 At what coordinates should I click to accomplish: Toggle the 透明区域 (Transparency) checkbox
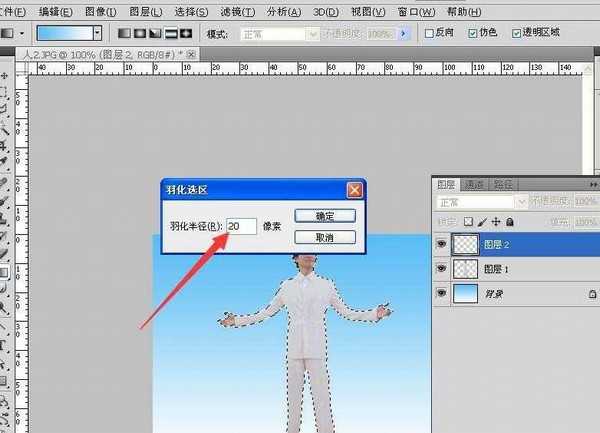tap(515, 33)
